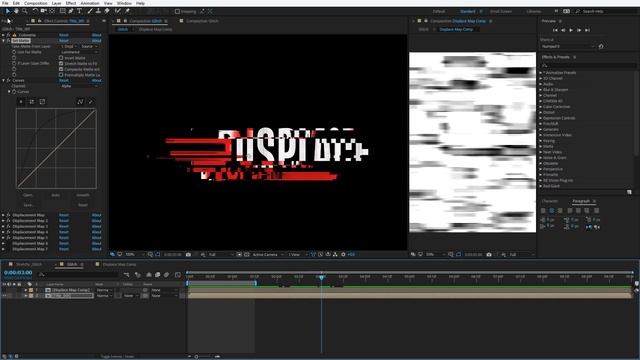The image size is (640, 360).
Task: Open the Active Camera view dropdown
Action: (267, 254)
